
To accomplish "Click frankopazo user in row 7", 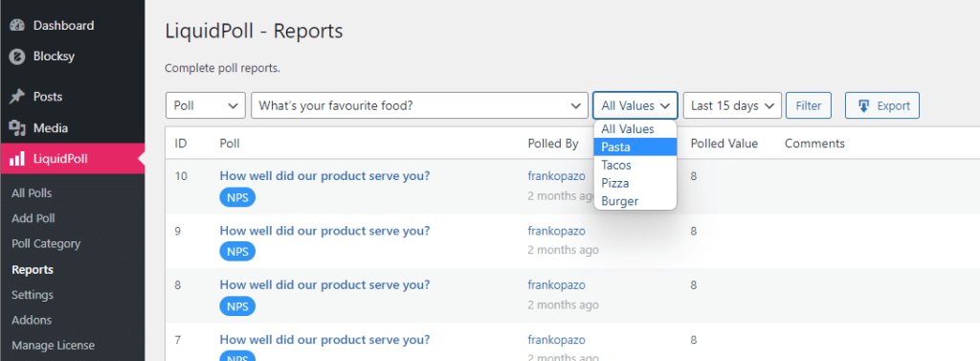I will [556, 340].
